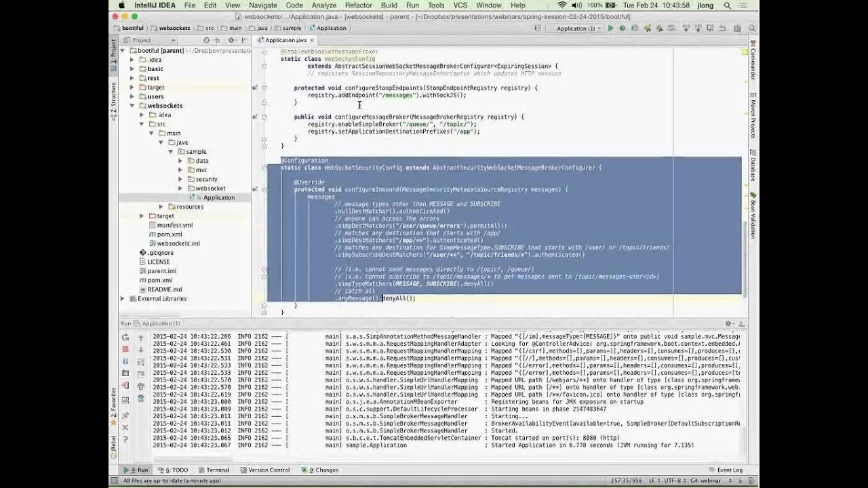The width and height of the screenshot is (868, 488).
Task: Pause output in Run panel
Action: [x=125, y=361]
